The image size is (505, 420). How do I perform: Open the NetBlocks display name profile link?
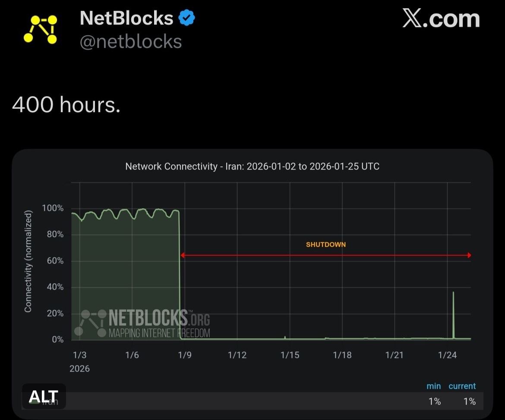126,18
